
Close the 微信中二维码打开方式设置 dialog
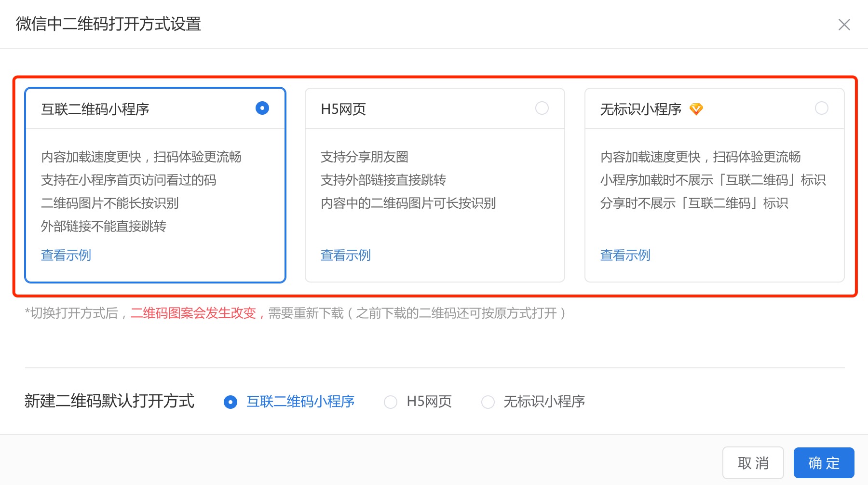844,25
